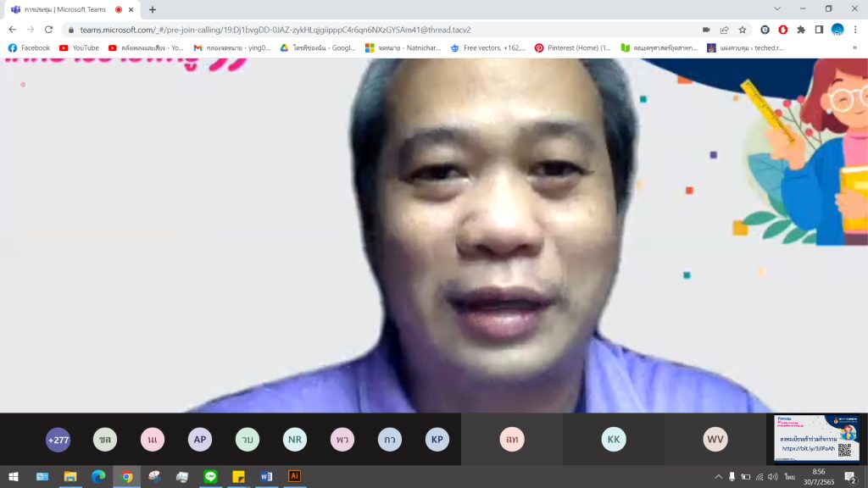Select participant avatar KK
The height and width of the screenshot is (488, 868).
click(614, 440)
